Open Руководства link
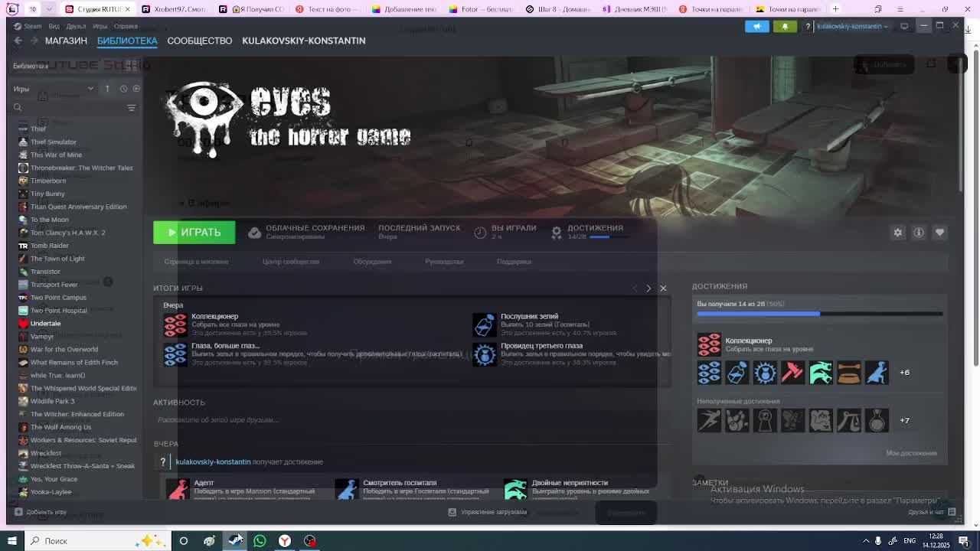 pos(444,262)
